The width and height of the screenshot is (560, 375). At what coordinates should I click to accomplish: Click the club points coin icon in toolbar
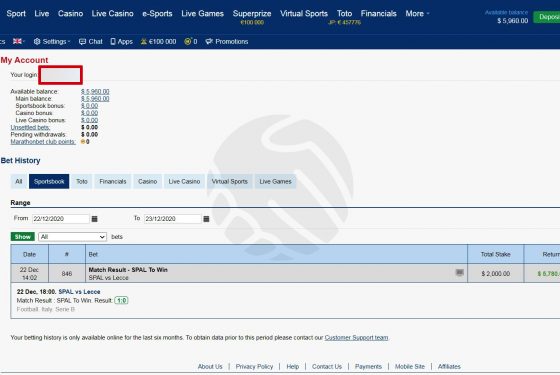(188, 41)
